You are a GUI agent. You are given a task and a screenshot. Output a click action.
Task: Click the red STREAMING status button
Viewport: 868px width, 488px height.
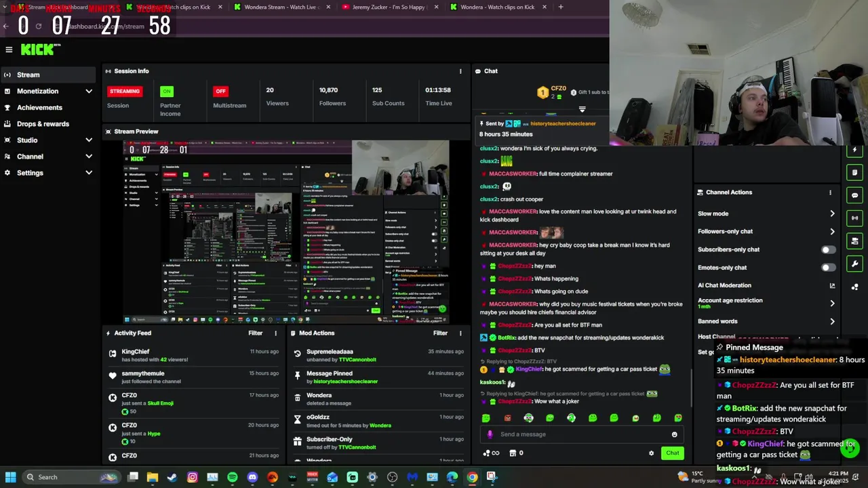125,91
